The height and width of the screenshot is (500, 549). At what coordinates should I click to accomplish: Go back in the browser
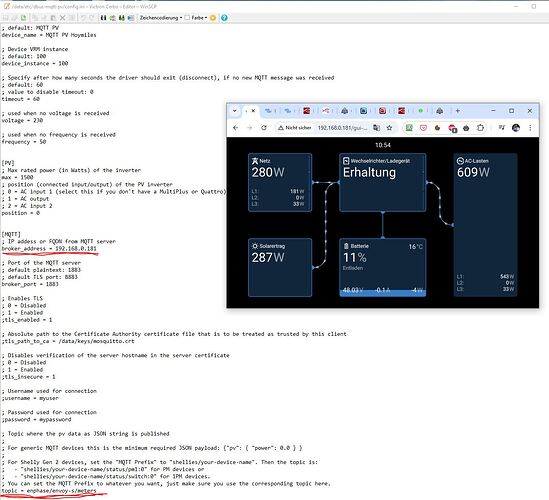click(x=236, y=128)
